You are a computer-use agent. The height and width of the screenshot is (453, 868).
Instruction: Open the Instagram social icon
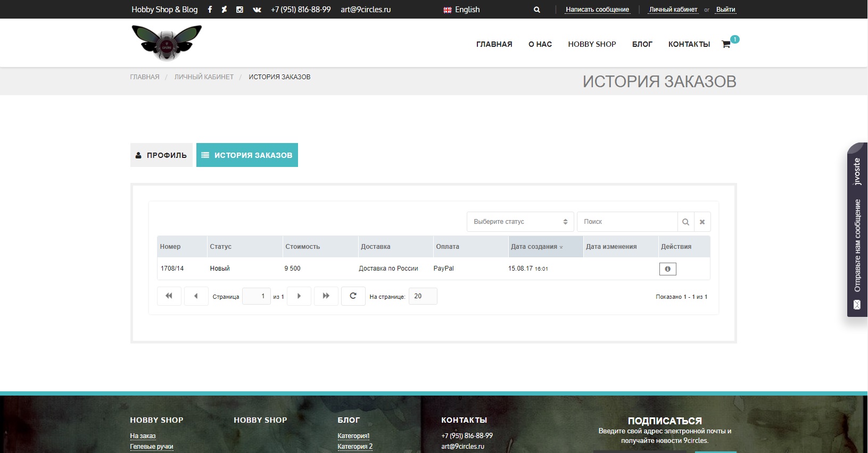239,10
